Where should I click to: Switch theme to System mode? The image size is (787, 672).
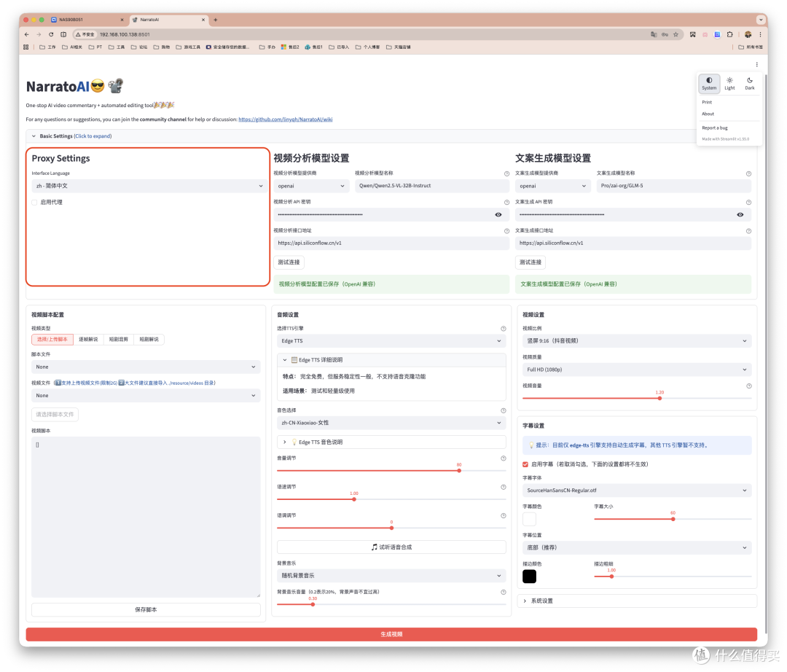pyautogui.click(x=709, y=83)
